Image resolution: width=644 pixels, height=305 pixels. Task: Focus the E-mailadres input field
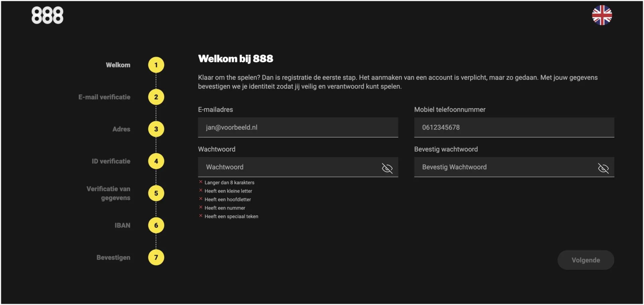[298, 127]
